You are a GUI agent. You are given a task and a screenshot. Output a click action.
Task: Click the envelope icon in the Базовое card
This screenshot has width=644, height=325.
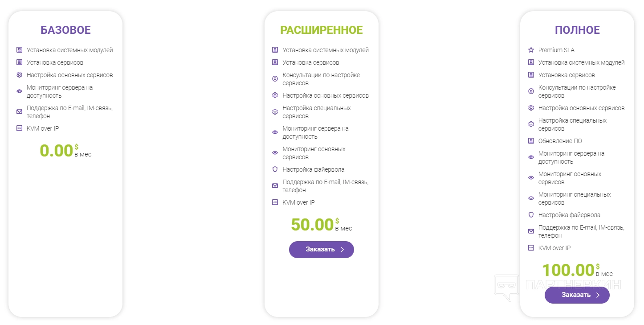19,111
